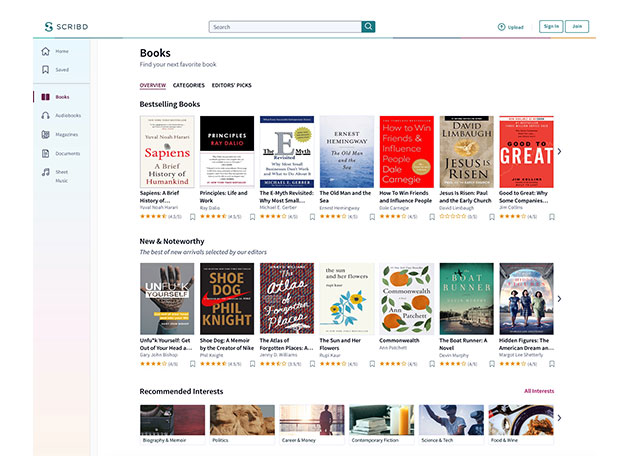Bookmark The Boat Runner novel
Image resolution: width=630 pixels, height=473 pixels.
click(x=492, y=364)
